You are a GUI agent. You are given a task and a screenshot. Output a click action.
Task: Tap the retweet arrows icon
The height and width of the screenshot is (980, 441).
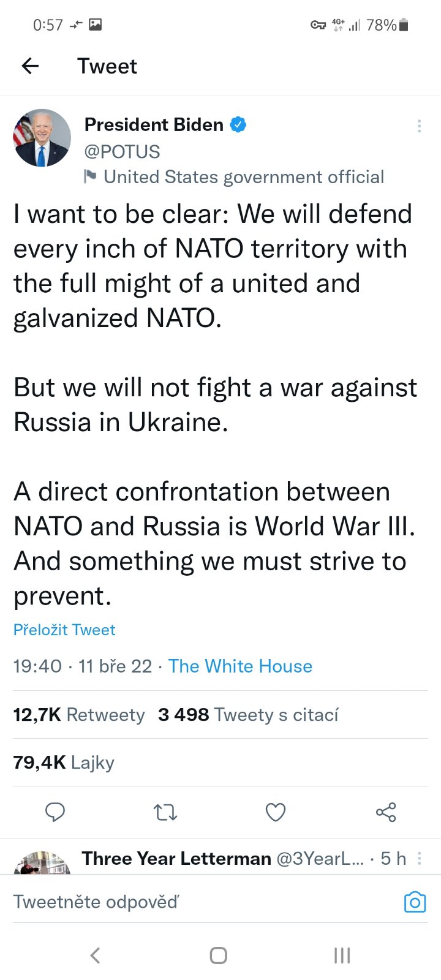coord(165,812)
